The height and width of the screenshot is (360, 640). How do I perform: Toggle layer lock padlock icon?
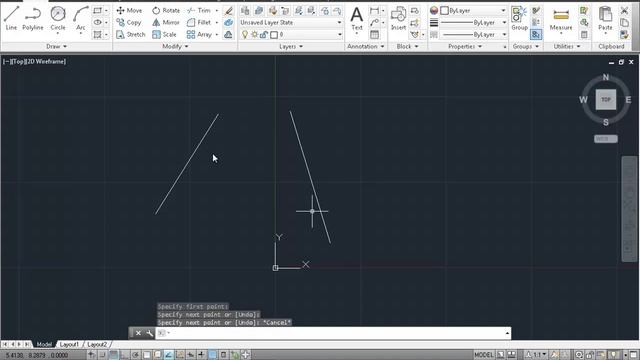tap(264, 35)
